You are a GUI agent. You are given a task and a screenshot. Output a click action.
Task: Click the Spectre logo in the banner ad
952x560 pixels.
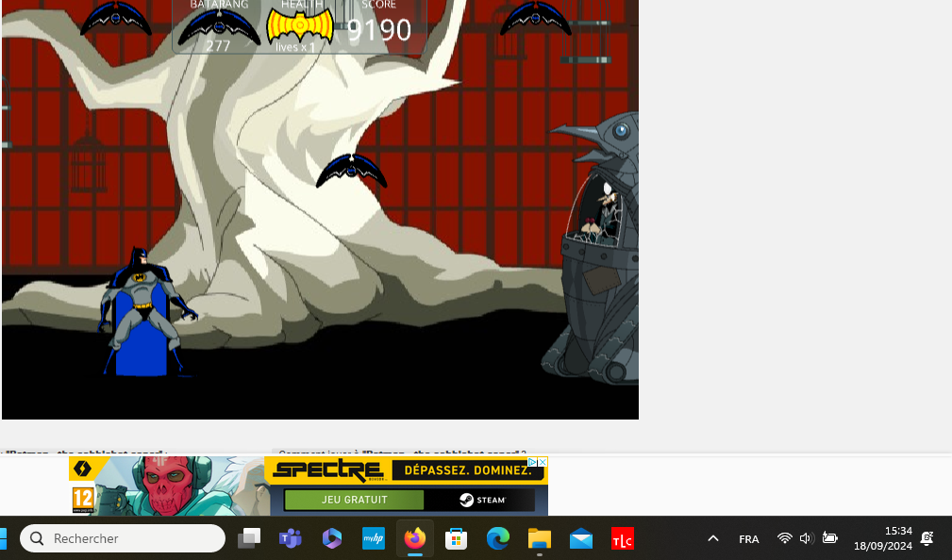[328, 469]
